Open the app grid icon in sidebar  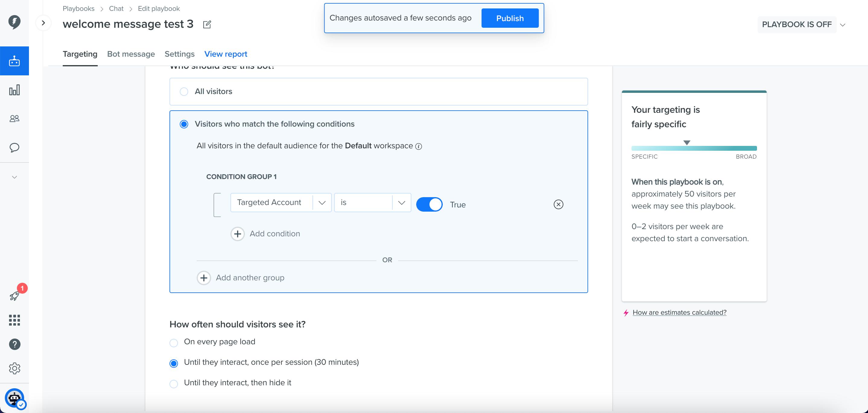tap(14, 320)
